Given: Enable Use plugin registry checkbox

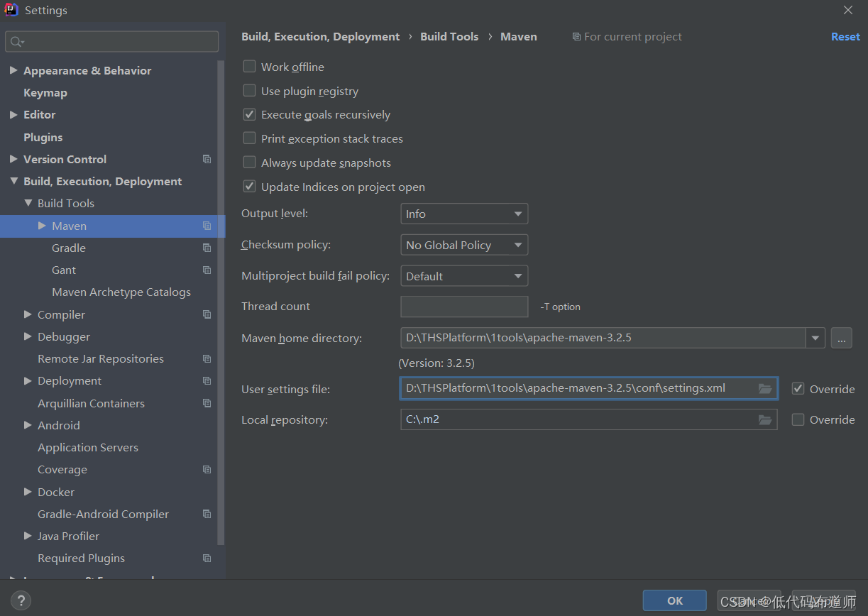Looking at the screenshot, I should coord(249,90).
